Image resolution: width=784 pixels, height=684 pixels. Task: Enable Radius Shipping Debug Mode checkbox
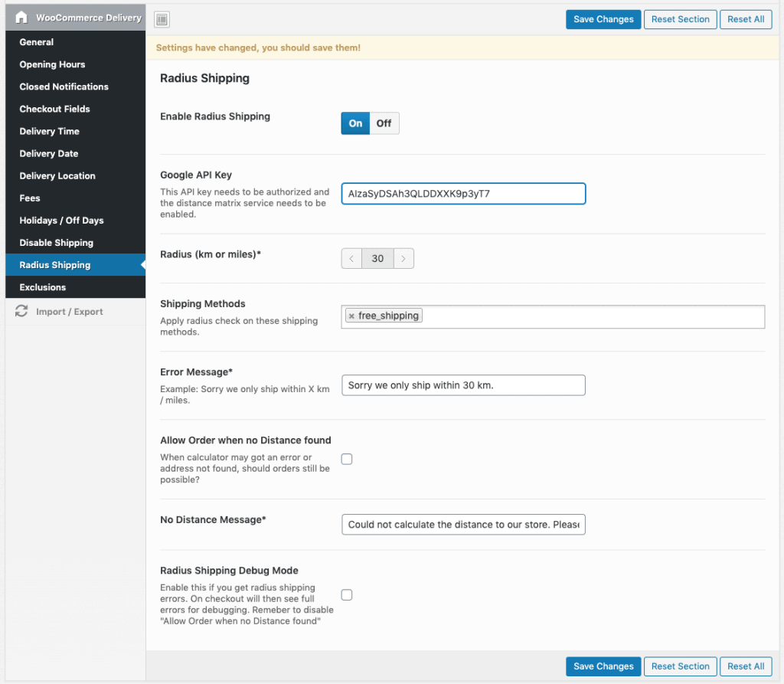[347, 594]
